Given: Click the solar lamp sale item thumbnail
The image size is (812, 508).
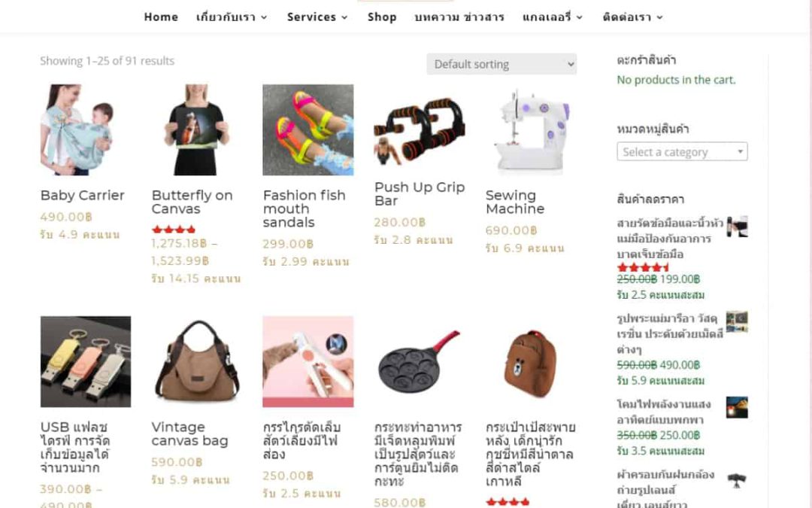Looking at the screenshot, I should [737, 407].
